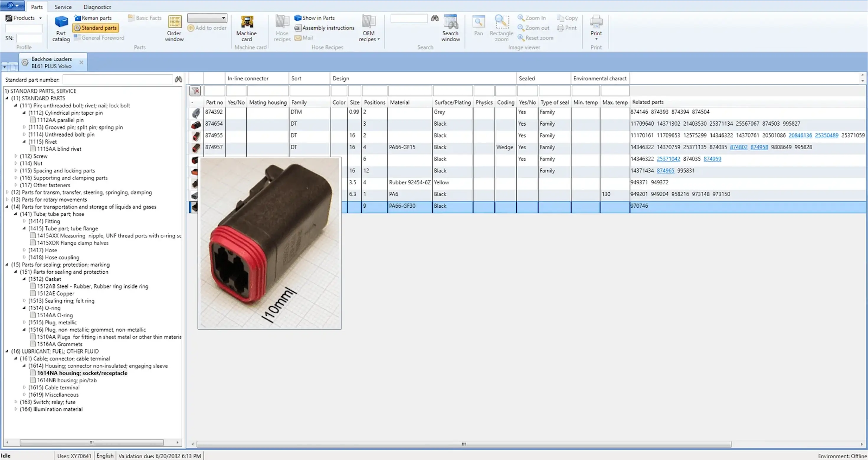Screen dimensions: 868x460
Task: Select the 1614NB housing; pin/tab item
Action: click(67, 380)
